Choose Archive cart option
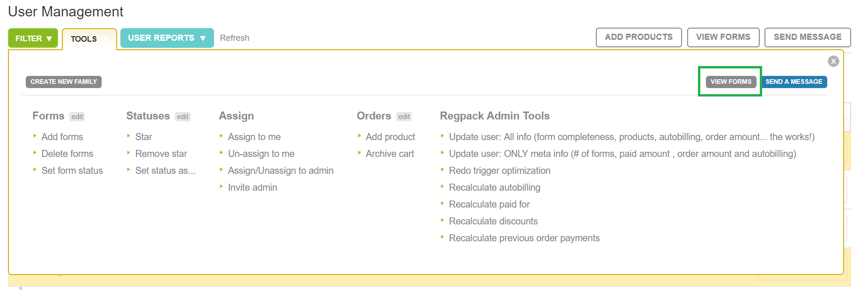Viewport: 868px width, 290px height. 390,154
